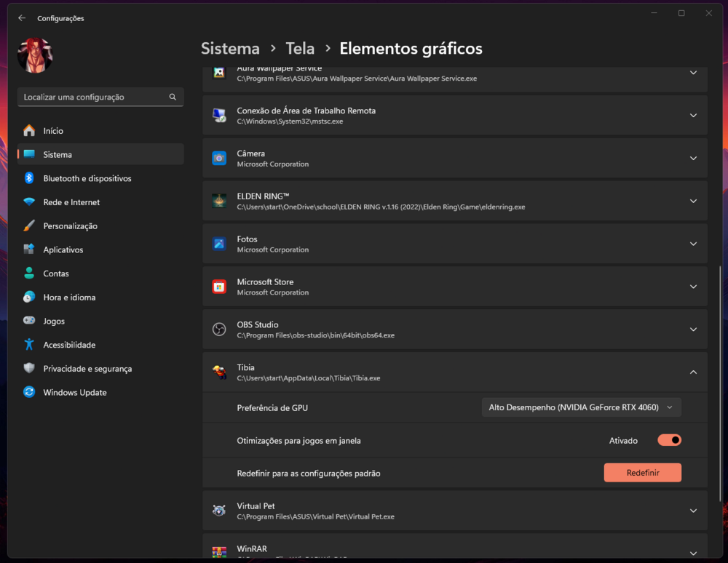Open Bluetooth e dispositivos settings
728x563 pixels.
click(x=100, y=178)
